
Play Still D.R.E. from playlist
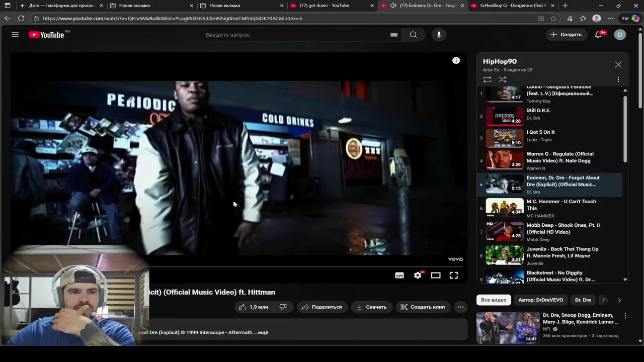[x=549, y=116]
